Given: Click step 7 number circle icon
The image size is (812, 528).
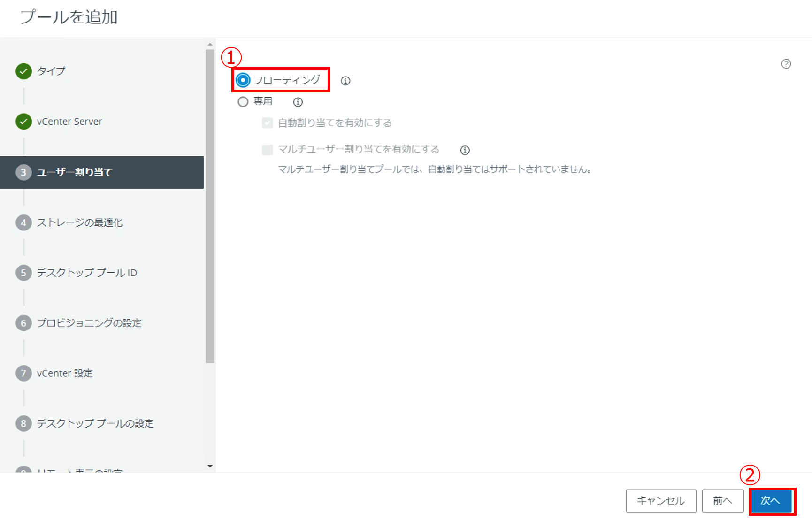Looking at the screenshot, I should point(23,373).
